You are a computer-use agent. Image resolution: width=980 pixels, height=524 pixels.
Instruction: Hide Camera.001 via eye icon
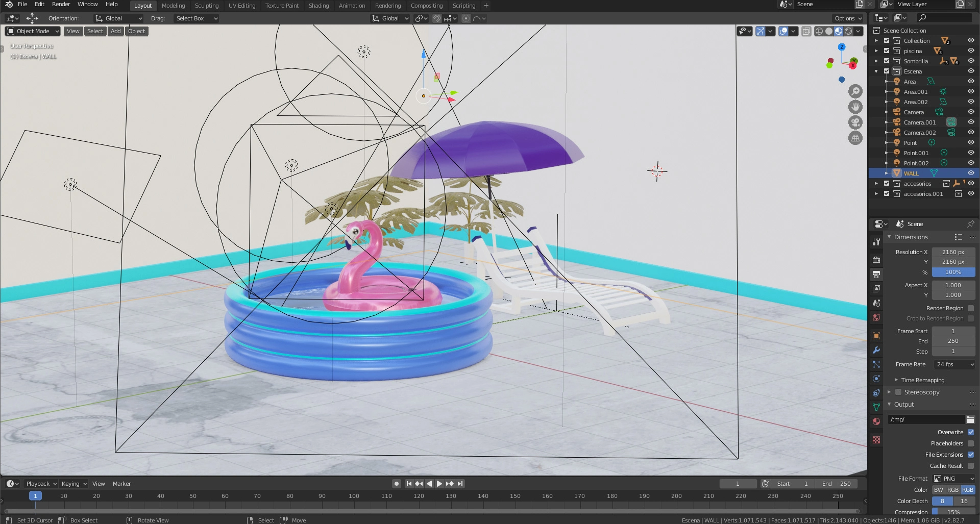click(971, 122)
